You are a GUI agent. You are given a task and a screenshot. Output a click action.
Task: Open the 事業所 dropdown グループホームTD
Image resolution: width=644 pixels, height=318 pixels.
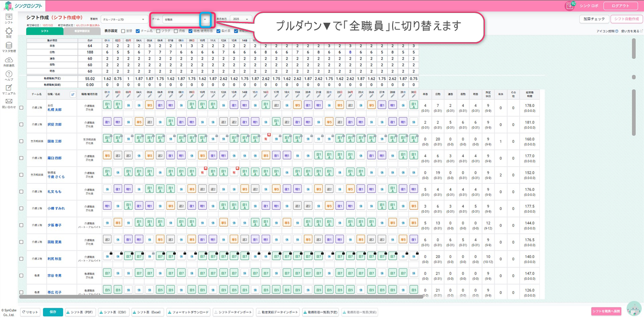(x=123, y=20)
